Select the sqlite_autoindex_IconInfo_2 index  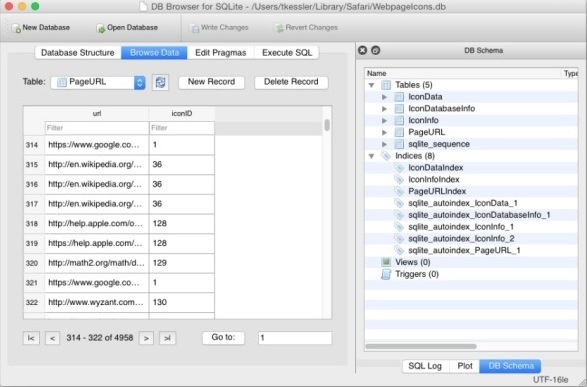[x=461, y=239]
